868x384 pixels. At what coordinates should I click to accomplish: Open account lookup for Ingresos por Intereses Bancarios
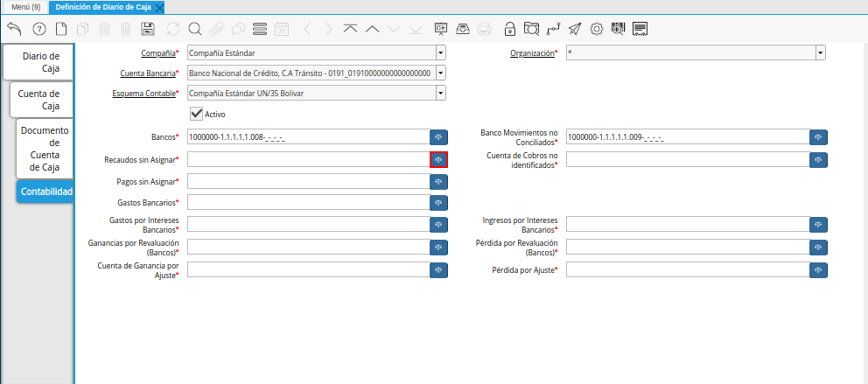click(819, 225)
